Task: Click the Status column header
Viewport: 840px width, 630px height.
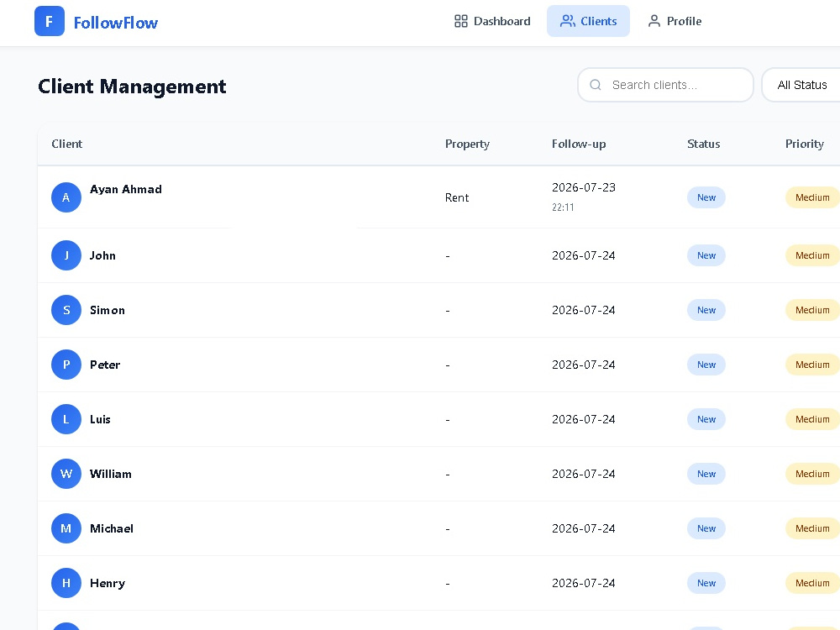Action: (x=703, y=144)
